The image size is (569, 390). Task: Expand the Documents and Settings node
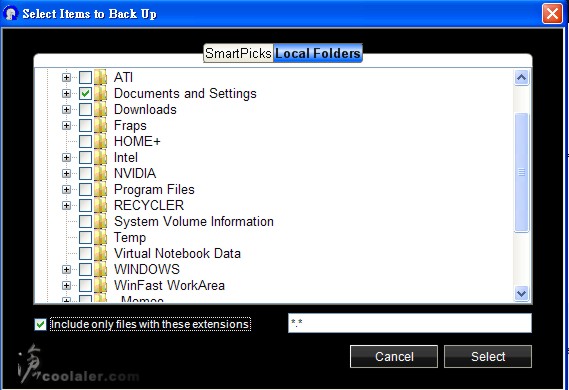point(66,93)
